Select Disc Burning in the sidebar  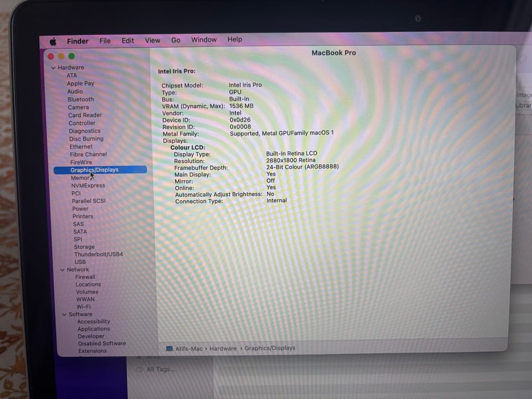tap(86, 139)
